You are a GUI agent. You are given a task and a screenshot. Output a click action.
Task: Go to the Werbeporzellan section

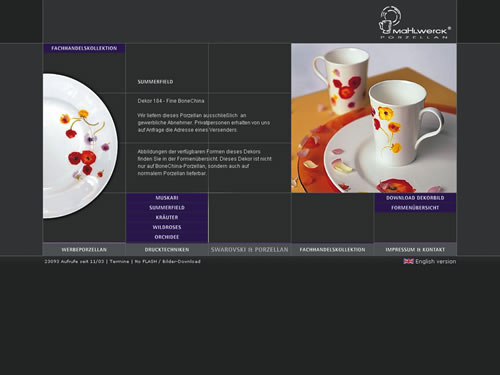84,249
